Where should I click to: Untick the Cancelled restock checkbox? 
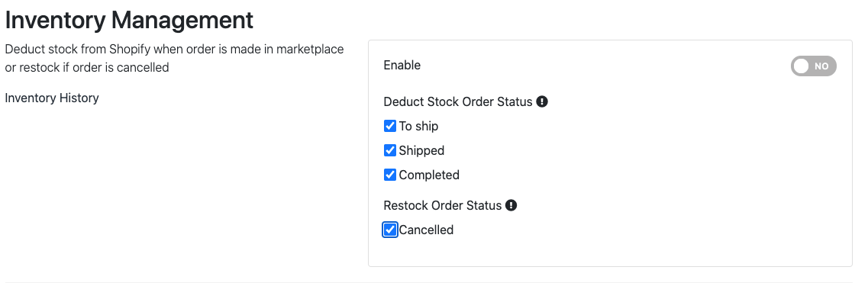click(x=389, y=230)
